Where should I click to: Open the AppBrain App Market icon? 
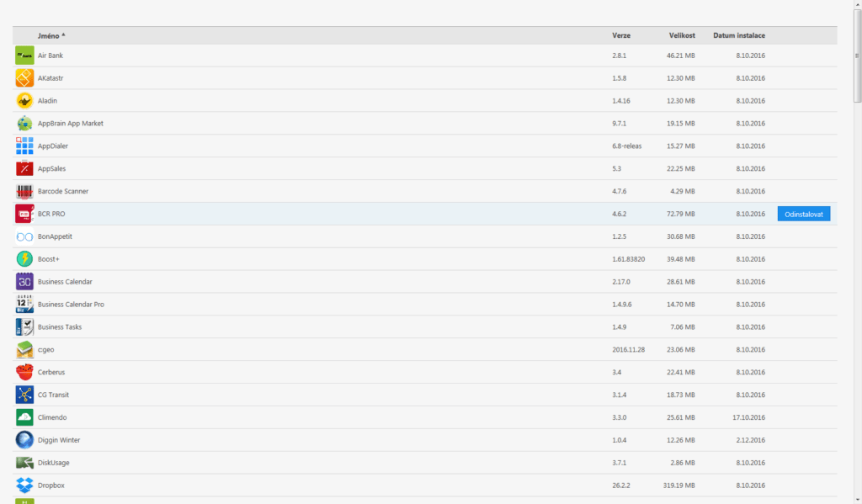coord(24,123)
